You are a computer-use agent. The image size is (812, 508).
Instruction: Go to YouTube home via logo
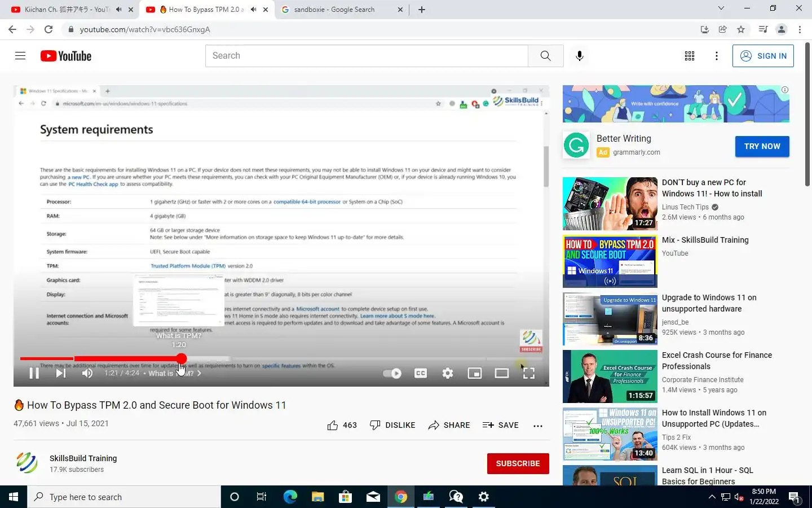(66, 56)
